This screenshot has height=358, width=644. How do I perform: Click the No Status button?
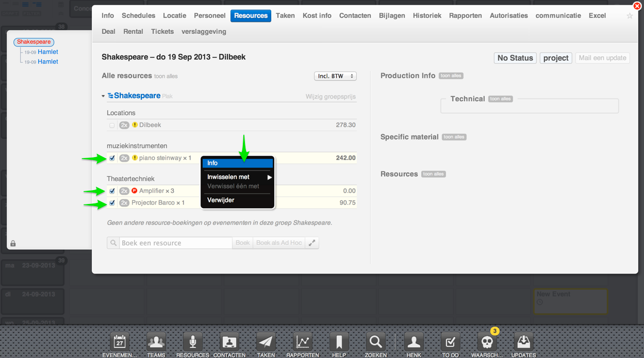point(515,58)
